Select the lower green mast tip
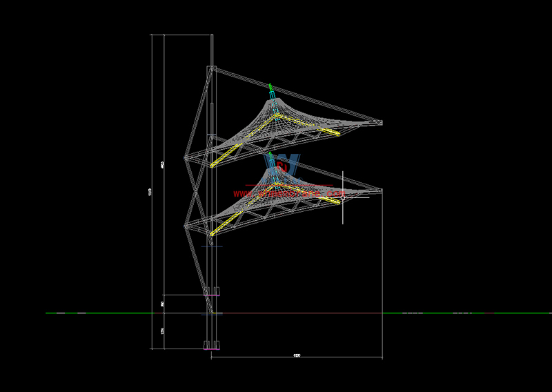This screenshot has width=552, height=392. click(x=270, y=155)
